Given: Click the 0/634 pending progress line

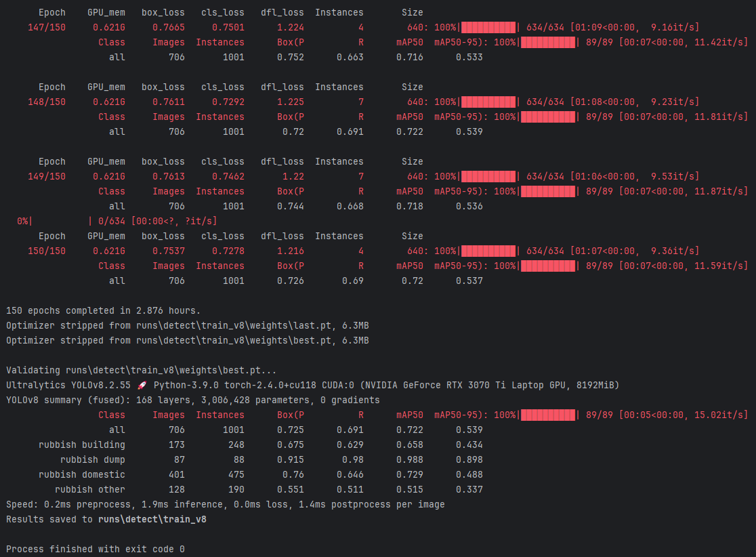Looking at the screenshot, I should click(117, 222).
